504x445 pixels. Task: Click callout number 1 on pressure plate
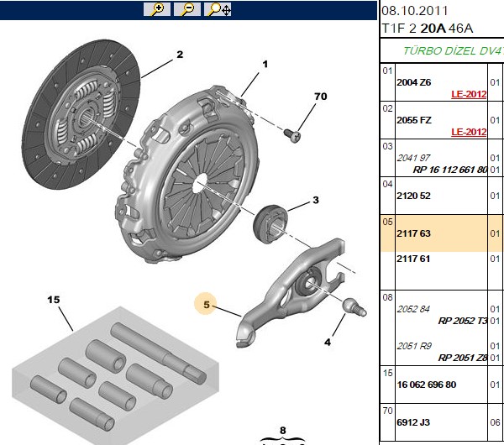coord(265,65)
